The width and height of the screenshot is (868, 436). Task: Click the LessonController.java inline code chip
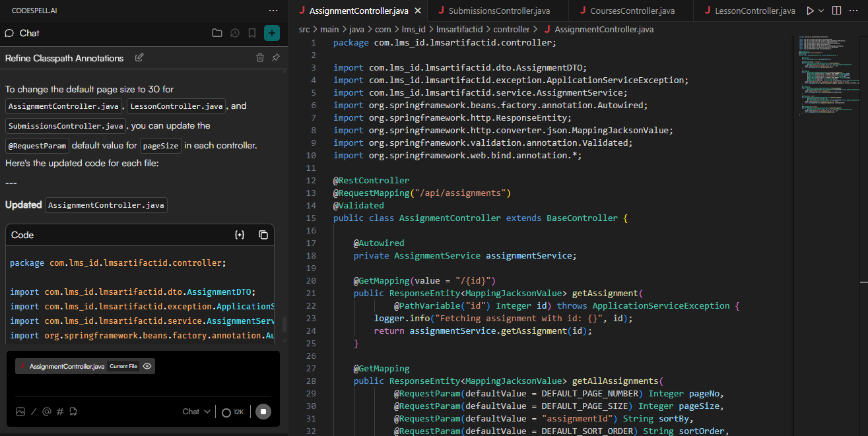177,106
